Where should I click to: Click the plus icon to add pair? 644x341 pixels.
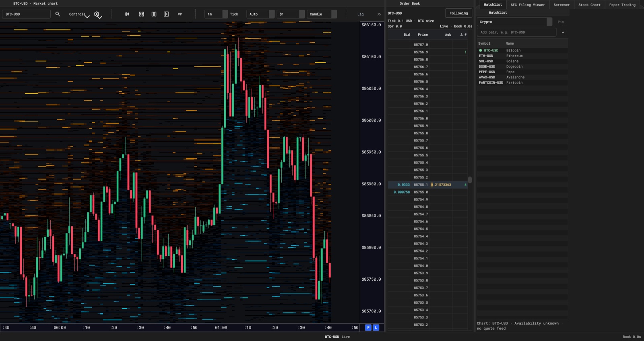tap(563, 32)
